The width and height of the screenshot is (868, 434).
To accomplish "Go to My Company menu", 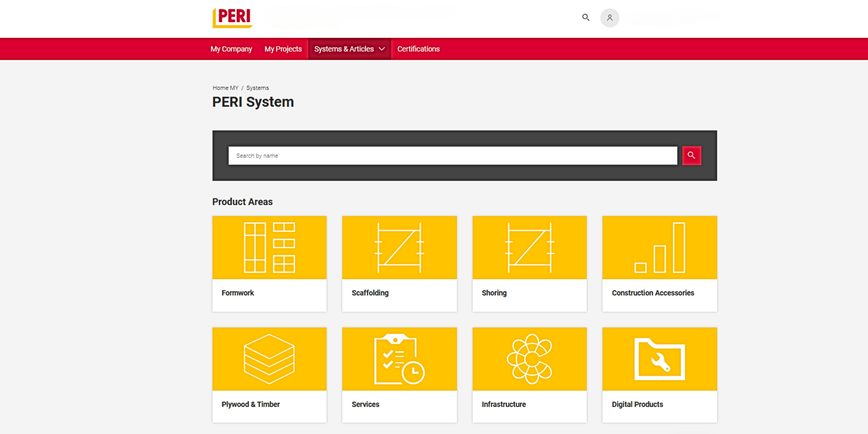I will (x=231, y=49).
